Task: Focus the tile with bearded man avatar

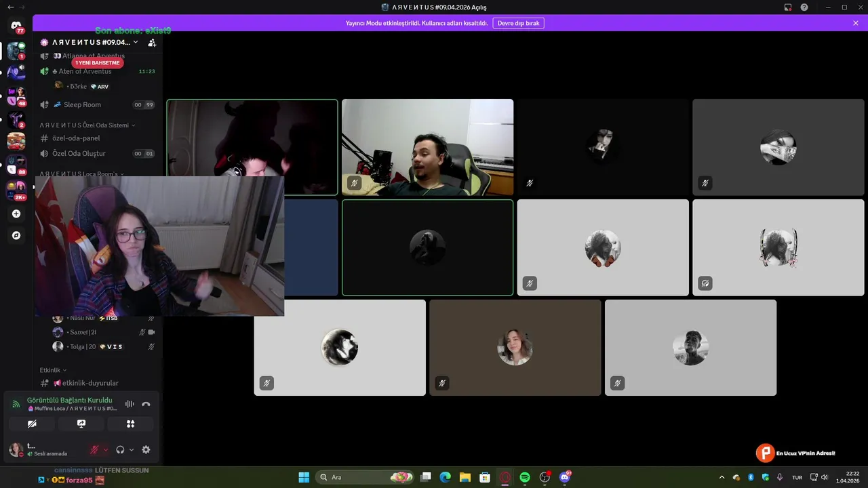Action: click(x=690, y=348)
